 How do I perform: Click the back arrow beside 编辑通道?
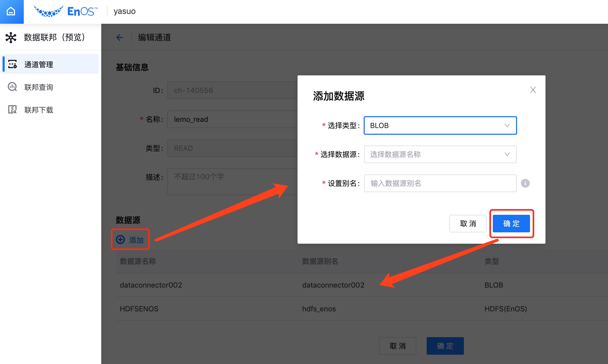coord(120,37)
